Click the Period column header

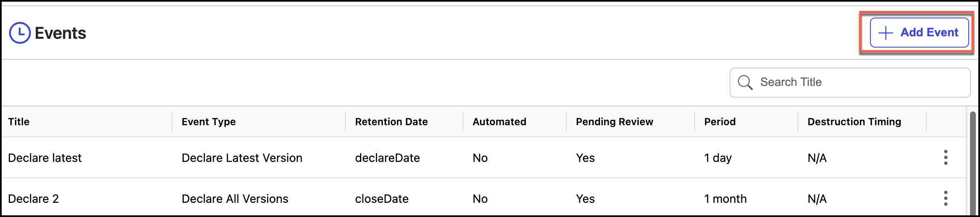coord(720,122)
